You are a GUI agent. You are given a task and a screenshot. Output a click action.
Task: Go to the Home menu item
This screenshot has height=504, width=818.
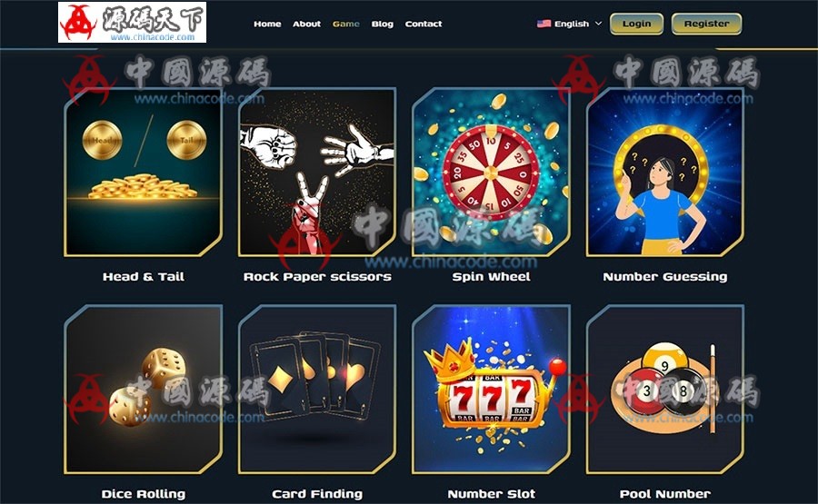pyautogui.click(x=267, y=24)
